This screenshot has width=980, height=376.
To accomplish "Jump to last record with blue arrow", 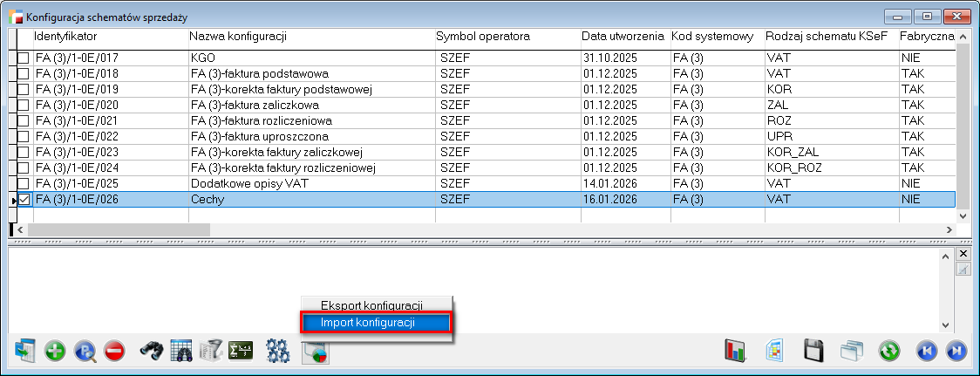I will [x=956, y=352].
